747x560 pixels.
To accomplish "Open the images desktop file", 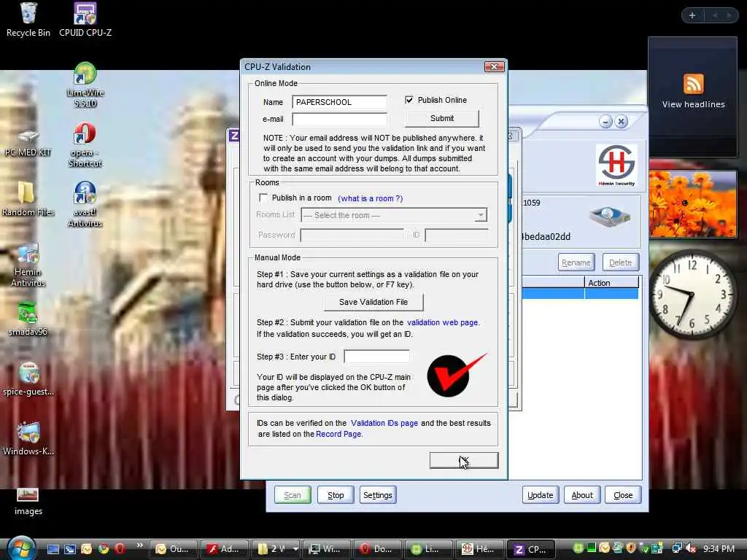I will coord(28,502).
